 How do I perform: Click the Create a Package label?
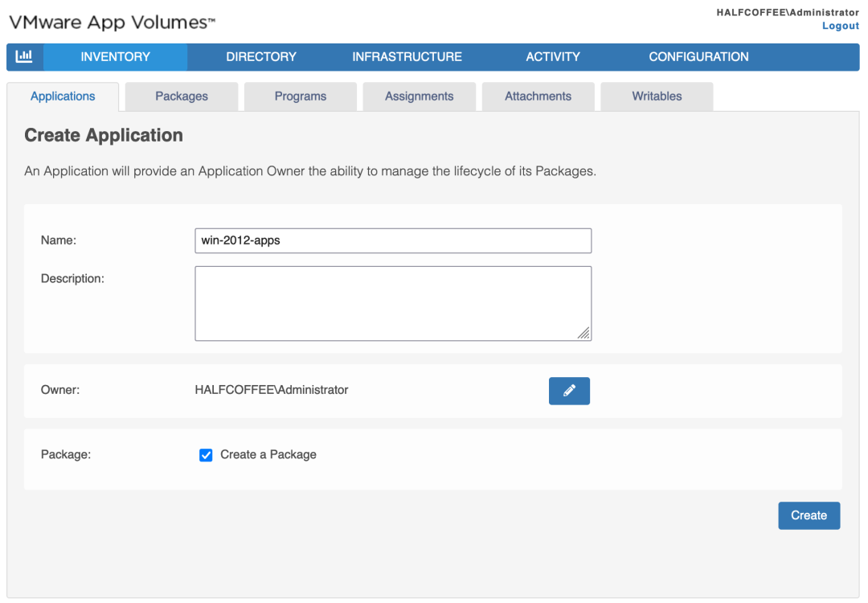click(268, 454)
